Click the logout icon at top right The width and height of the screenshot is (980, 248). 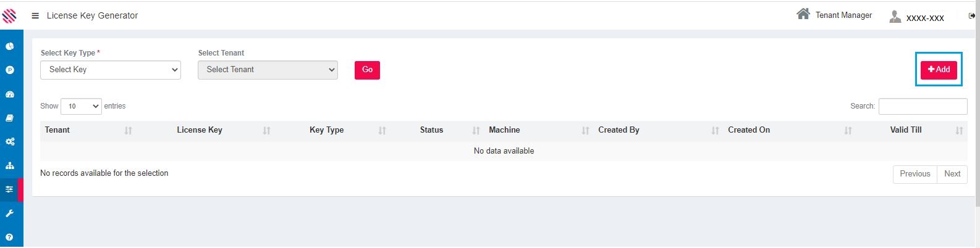click(x=971, y=16)
